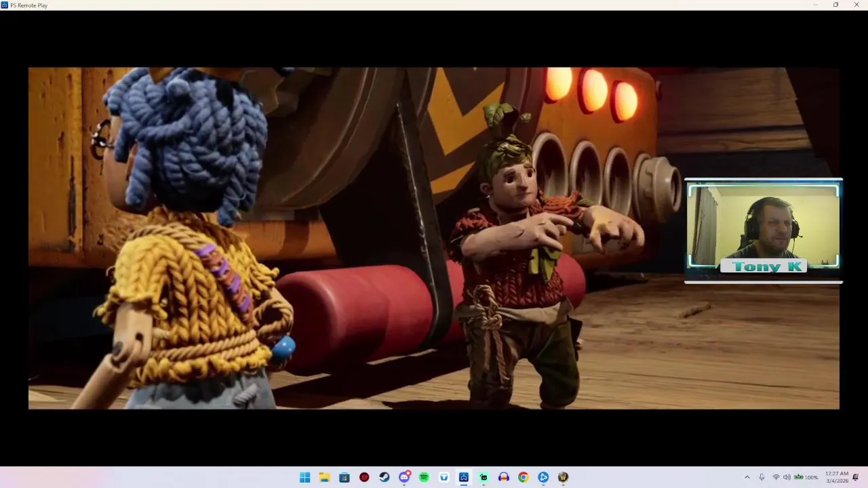Open the Windows Start menu
868x488 pixels.
pyautogui.click(x=305, y=477)
